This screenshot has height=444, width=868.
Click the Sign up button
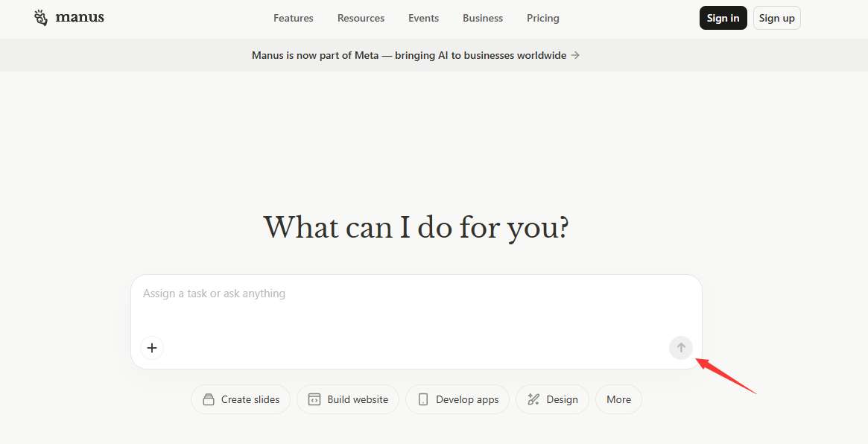(776, 18)
